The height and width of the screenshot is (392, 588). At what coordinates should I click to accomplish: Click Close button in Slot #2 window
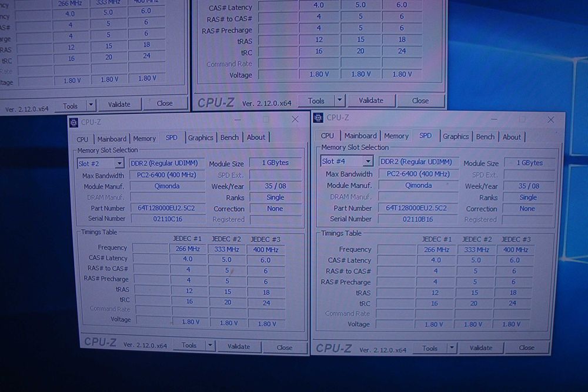284,347
